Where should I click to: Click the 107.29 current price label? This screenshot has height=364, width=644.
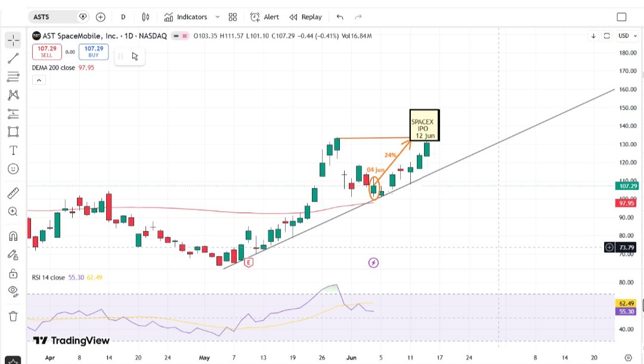pos(627,186)
